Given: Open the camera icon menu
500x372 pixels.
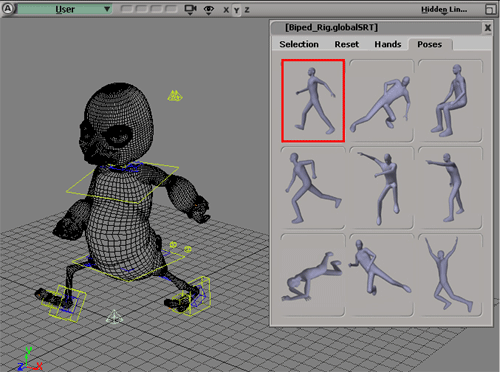Looking at the screenshot, I should (x=191, y=10).
